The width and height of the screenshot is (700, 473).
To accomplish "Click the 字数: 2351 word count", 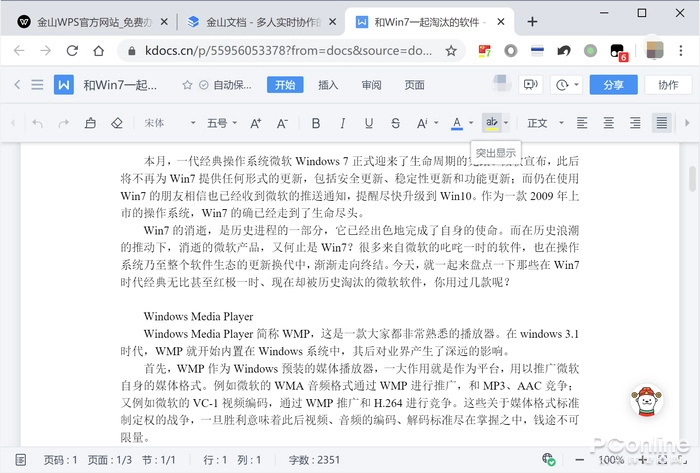I will coord(314,460).
